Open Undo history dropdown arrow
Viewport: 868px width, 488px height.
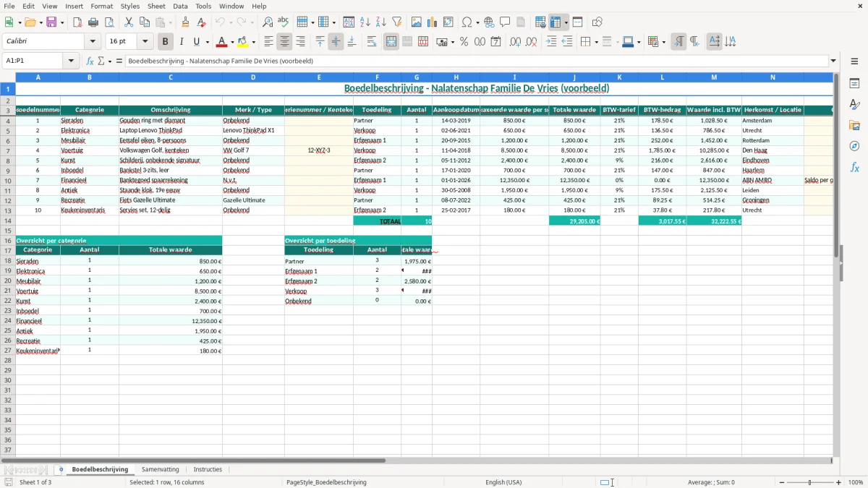[232, 22]
